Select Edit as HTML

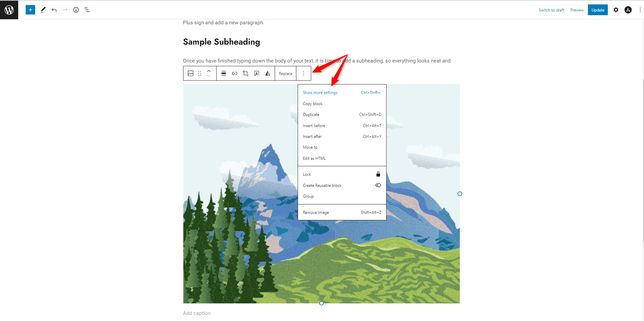pyautogui.click(x=342, y=158)
